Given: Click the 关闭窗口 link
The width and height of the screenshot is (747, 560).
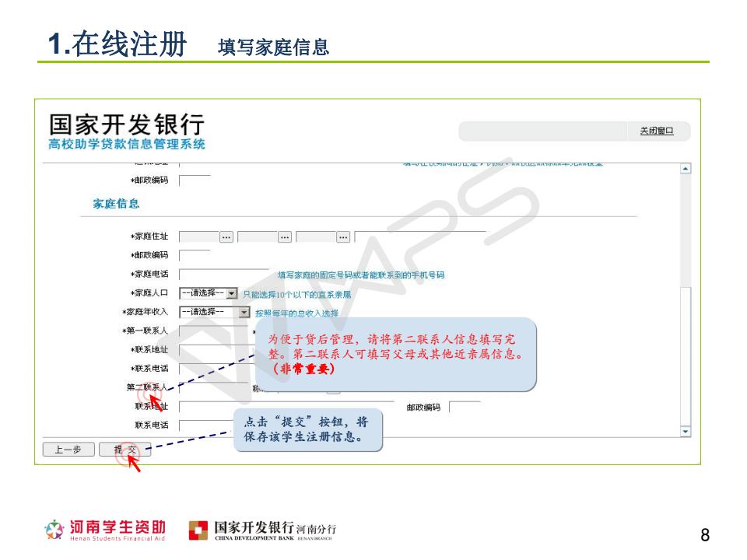Looking at the screenshot, I should click(656, 131).
